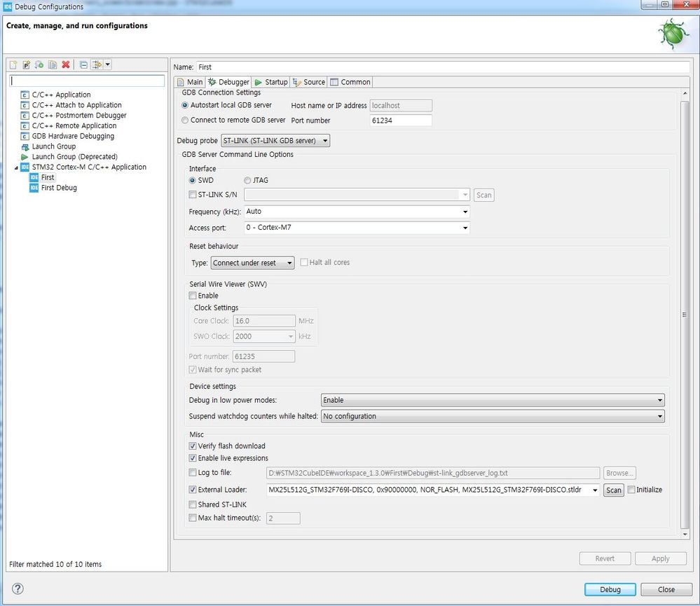Click the C/C++ Attach to Application icon
The width and height of the screenshot is (700, 606).
point(25,105)
